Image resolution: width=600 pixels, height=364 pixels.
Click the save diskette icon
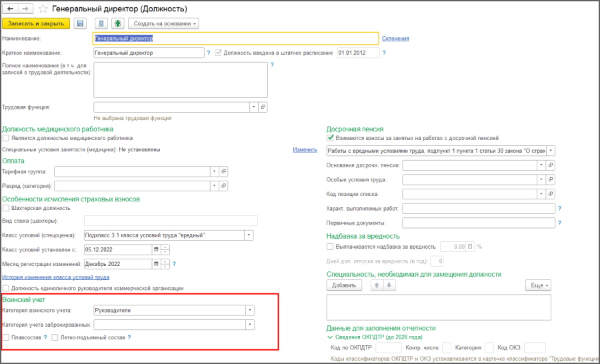80,23
